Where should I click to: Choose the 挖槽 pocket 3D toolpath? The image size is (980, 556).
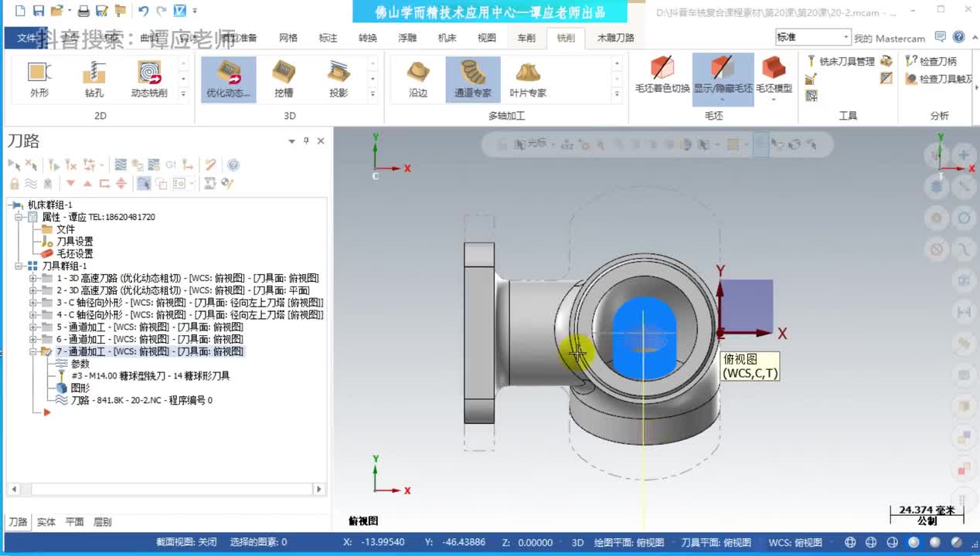click(x=284, y=80)
